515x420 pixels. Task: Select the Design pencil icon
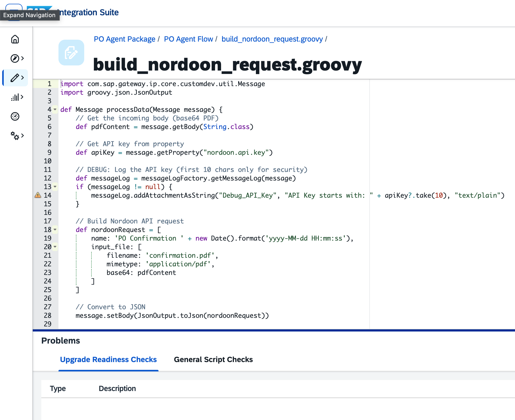(x=15, y=78)
